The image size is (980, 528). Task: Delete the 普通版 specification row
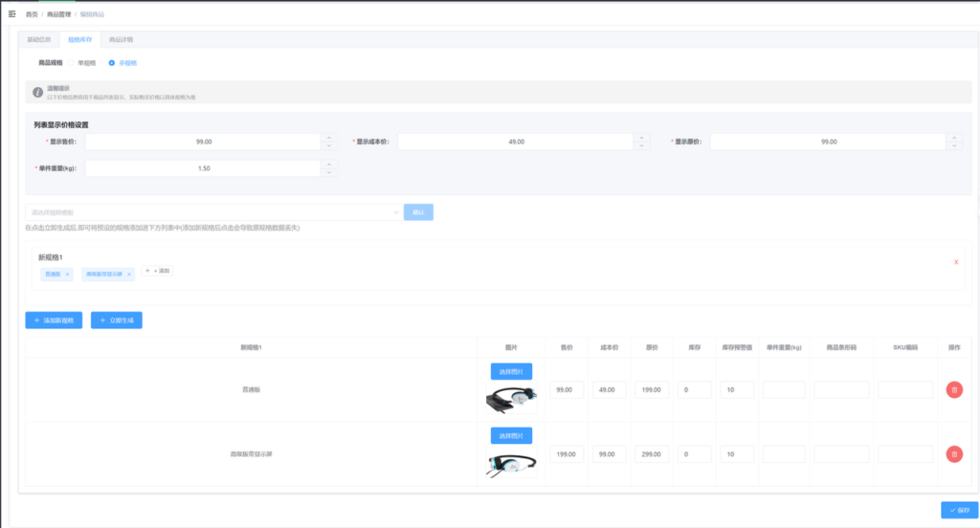pos(954,389)
